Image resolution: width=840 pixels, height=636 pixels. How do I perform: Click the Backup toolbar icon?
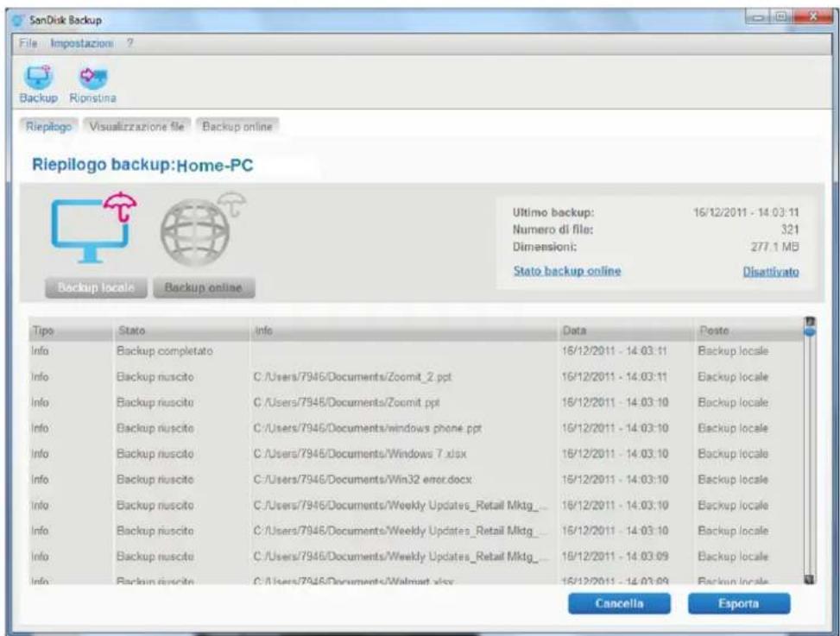coord(38,84)
